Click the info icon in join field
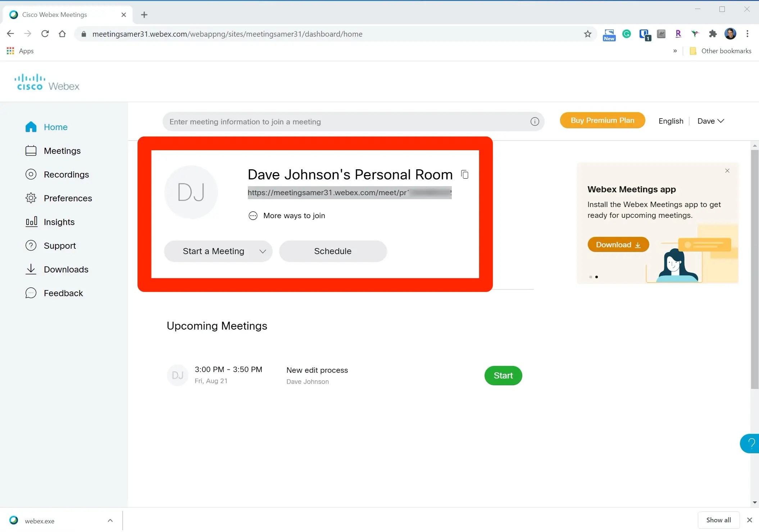The width and height of the screenshot is (759, 532). point(535,121)
